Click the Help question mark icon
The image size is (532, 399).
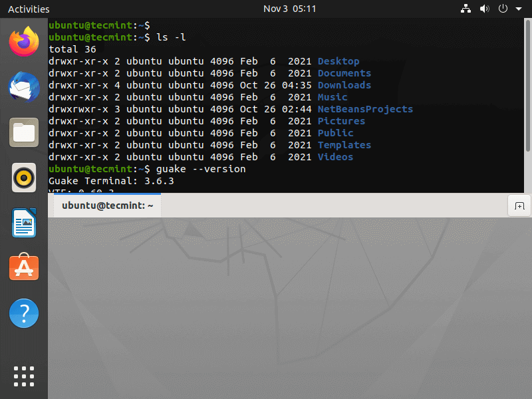[23, 313]
